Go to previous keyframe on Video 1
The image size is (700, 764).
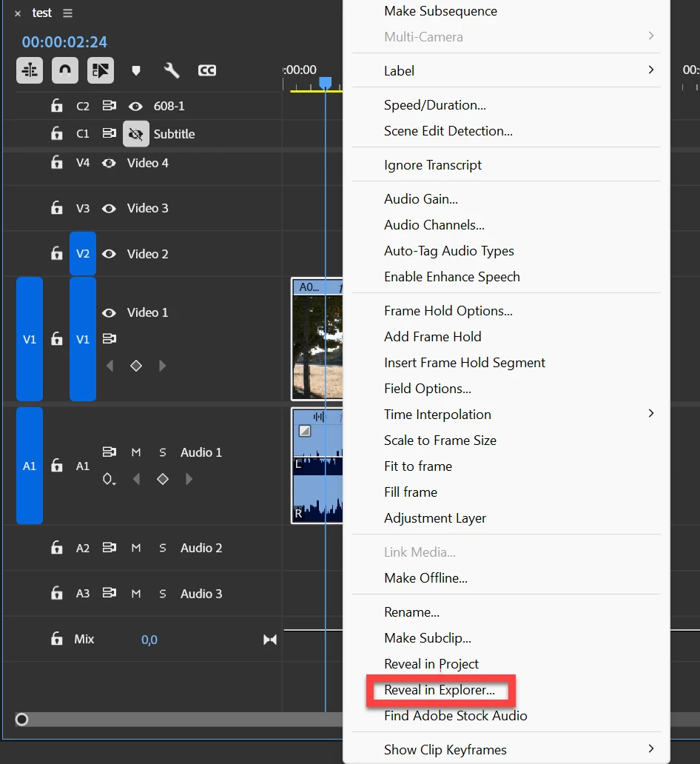(x=110, y=366)
